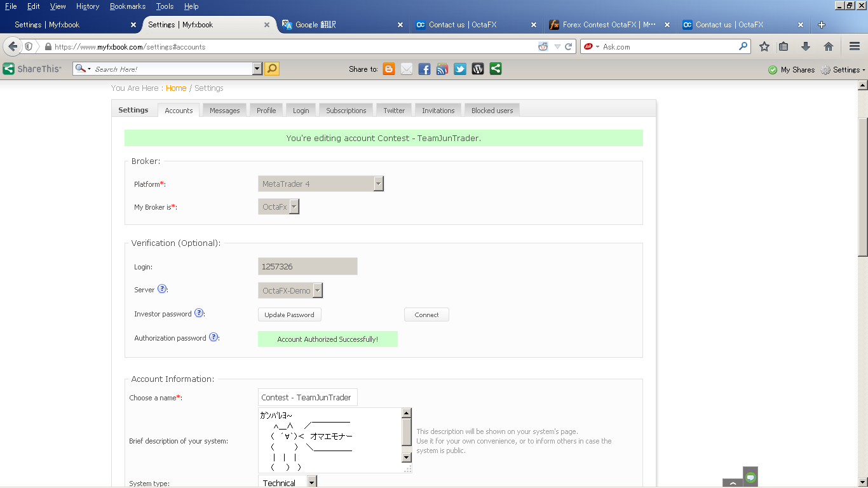Open the green chat bubble icon
Image resolution: width=868 pixels, height=488 pixels.
click(x=750, y=477)
